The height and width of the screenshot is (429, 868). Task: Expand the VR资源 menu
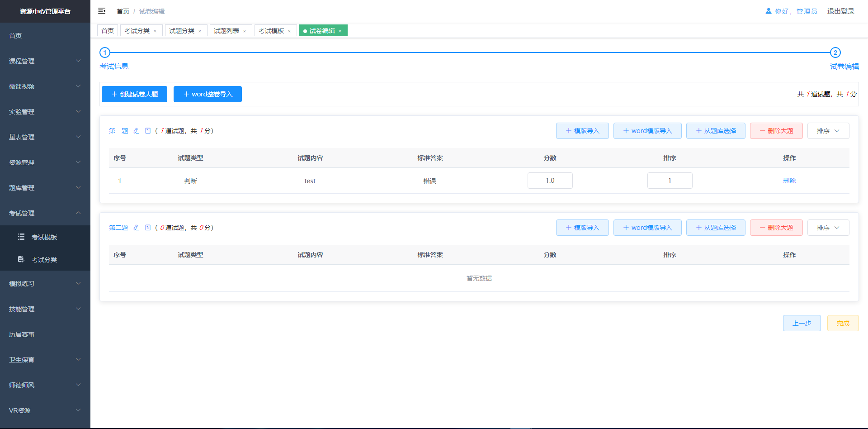[x=45, y=410]
